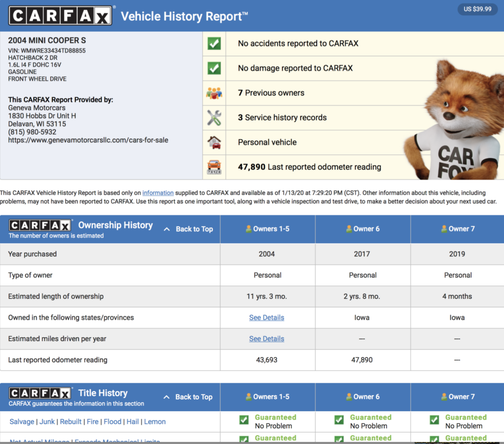504x444 pixels.
Task: Click Back to Top in Title History
Action: (194, 397)
